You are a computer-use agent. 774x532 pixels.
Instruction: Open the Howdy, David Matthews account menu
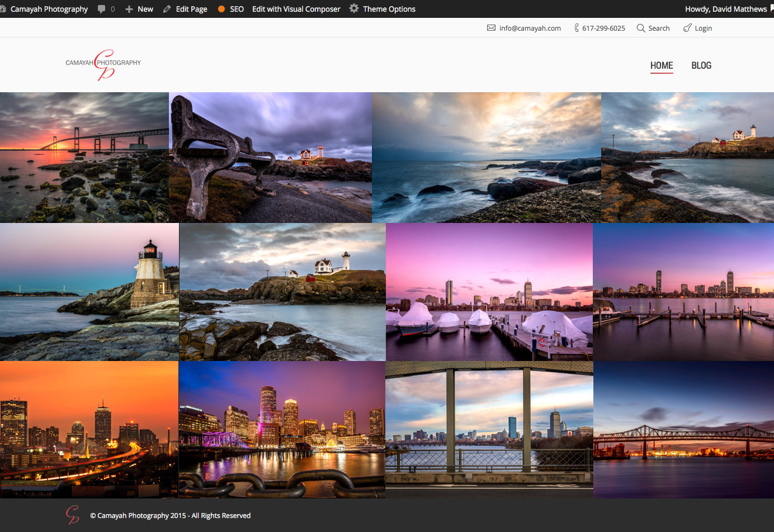point(726,9)
